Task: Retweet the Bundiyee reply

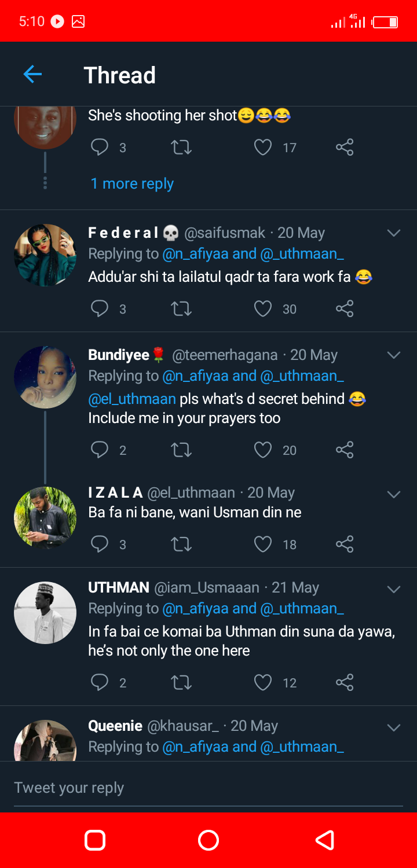Action: pyautogui.click(x=181, y=450)
